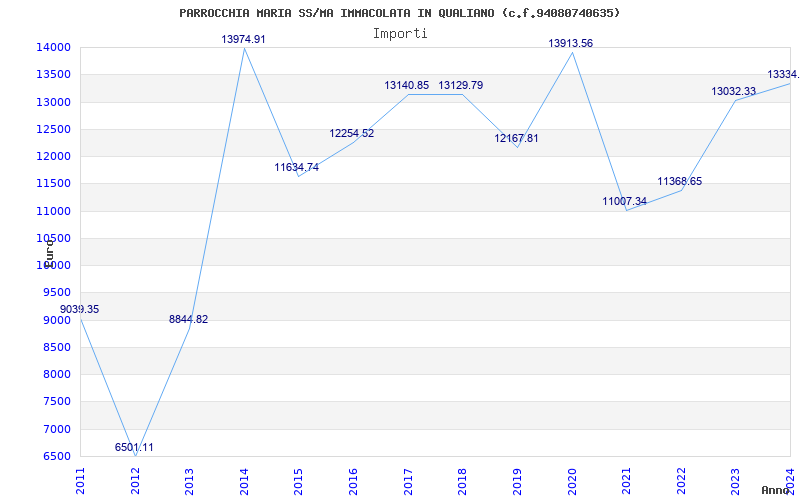Select the 9039.35 data label at 2011

[80, 309]
